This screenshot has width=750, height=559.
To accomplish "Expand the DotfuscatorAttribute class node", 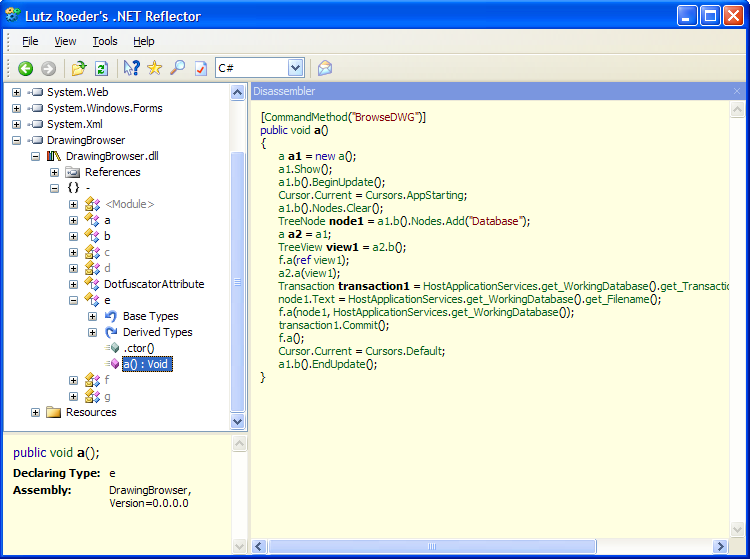I will [x=74, y=284].
